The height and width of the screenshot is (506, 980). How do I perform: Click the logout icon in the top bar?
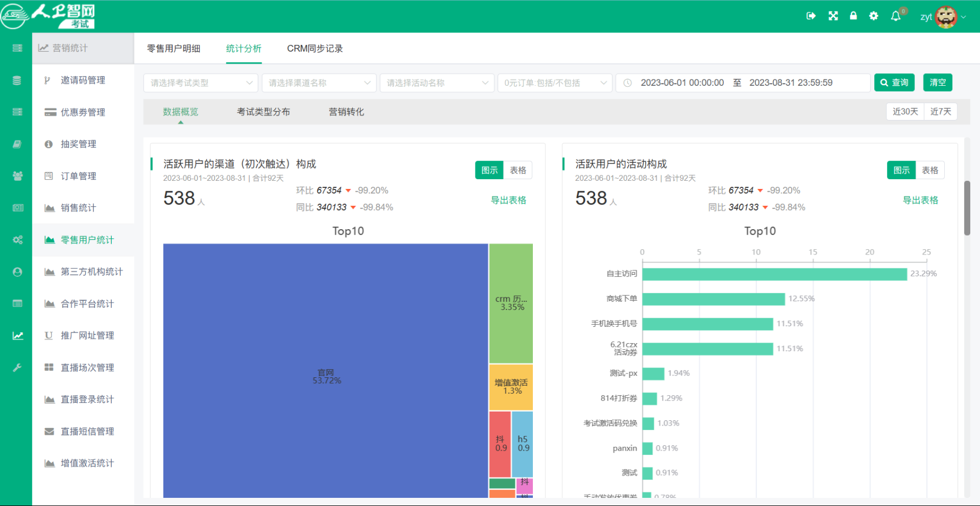tap(811, 16)
